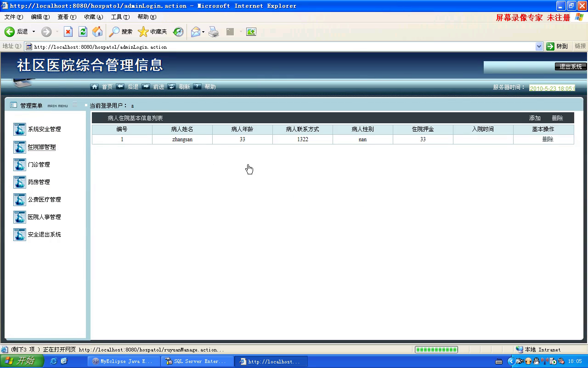The height and width of the screenshot is (368, 588).
Task: Click the left arrow icon beside 后退
Action: (120, 86)
